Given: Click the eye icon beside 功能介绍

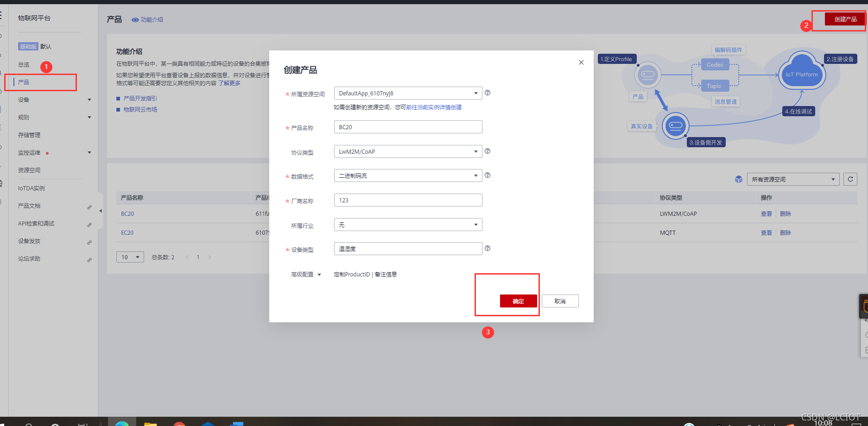Looking at the screenshot, I should click(x=135, y=20).
